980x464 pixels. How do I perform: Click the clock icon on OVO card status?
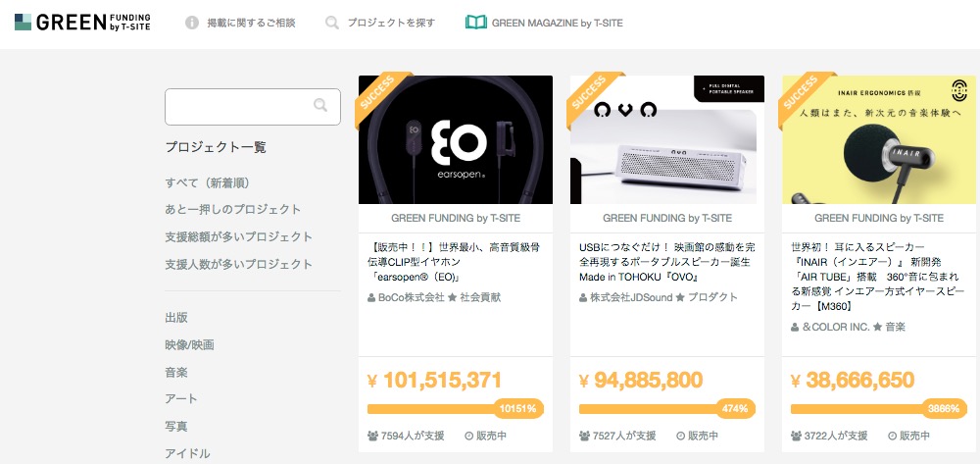point(681,436)
